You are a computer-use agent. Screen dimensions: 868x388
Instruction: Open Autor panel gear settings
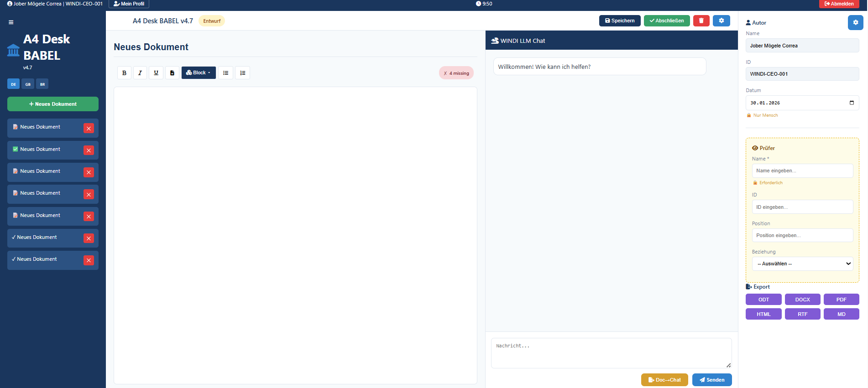tap(855, 22)
